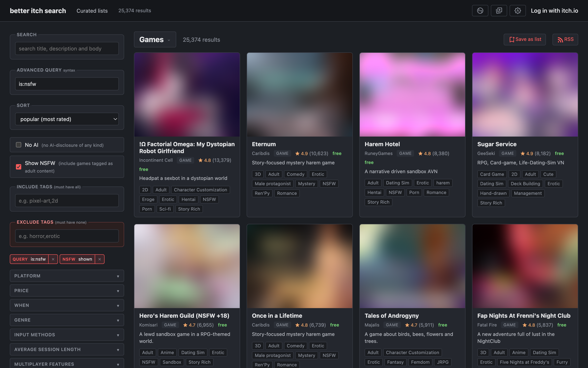This screenshot has width=588, height=368.
Task: Open the Eternum game title
Action: 264,144
